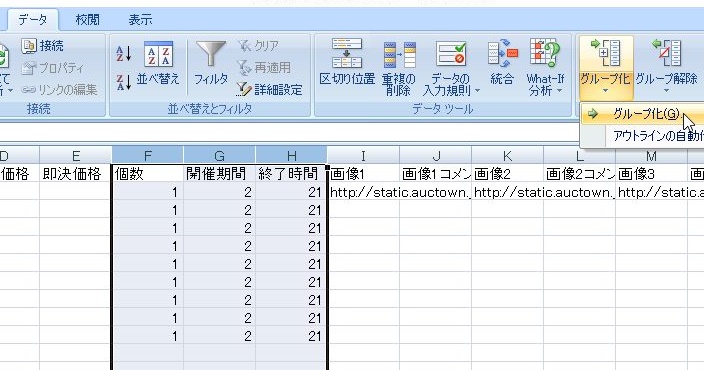Switch to the 校閲 ribbon tab
The image size is (704, 370).
tap(88, 20)
